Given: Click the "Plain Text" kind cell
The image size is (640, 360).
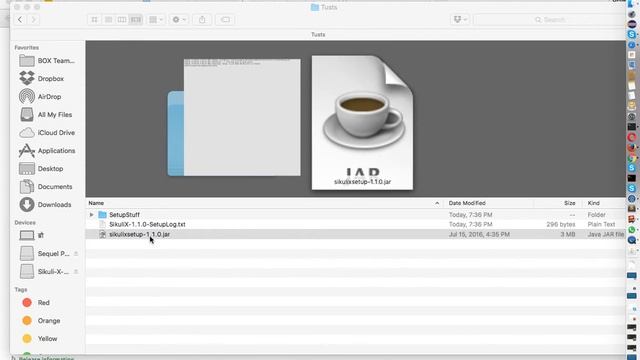Looking at the screenshot, I should pyautogui.click(x=601, y=224).
